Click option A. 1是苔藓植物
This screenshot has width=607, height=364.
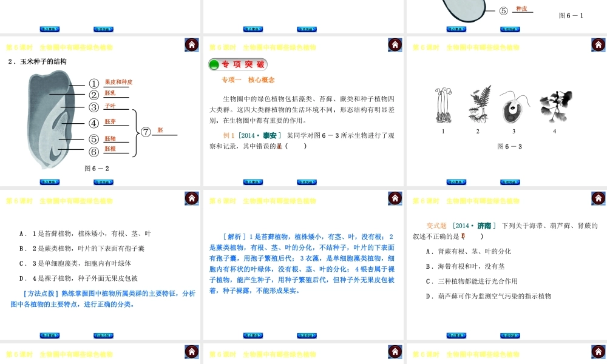(85, 234)
